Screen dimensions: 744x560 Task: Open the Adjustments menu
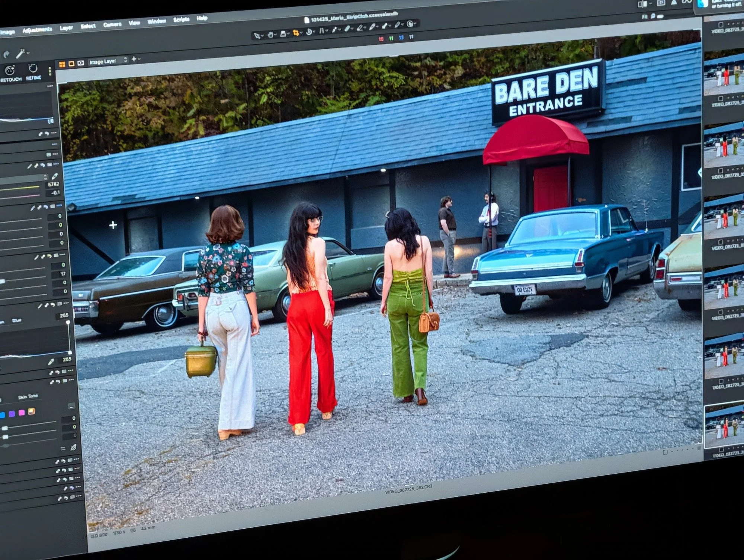tap(37, 31)
